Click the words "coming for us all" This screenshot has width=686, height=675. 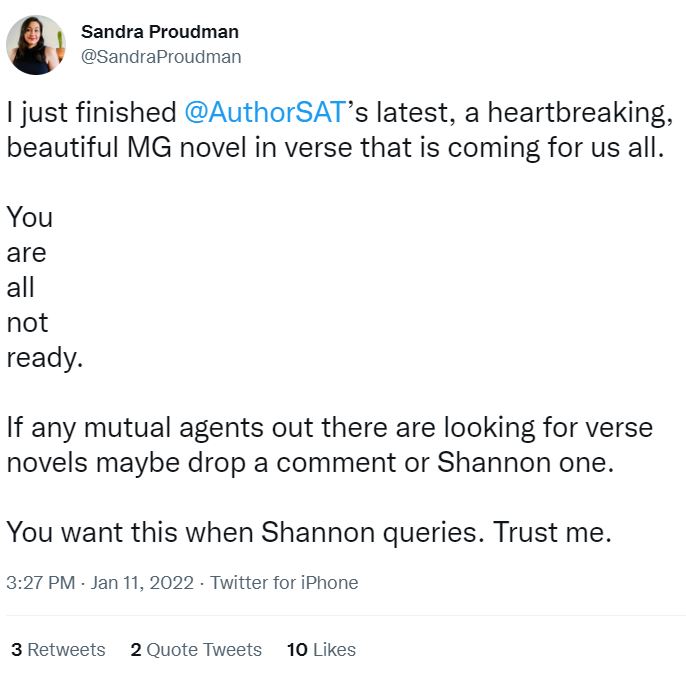[560, 147]
